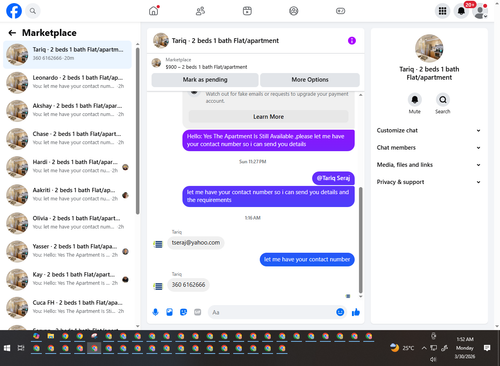The height and width of the screenshot is (366, 500).
Task: Expand the Chat members section
Action: [429, 147]
